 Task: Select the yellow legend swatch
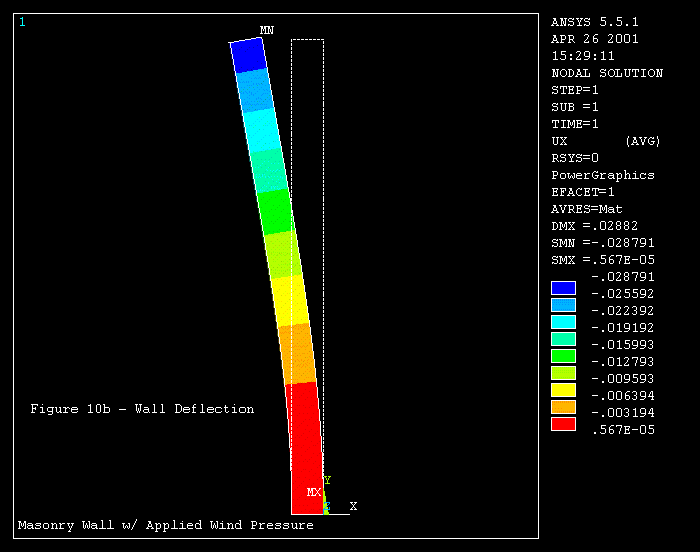pyautogui.click(x=563, y=390)
